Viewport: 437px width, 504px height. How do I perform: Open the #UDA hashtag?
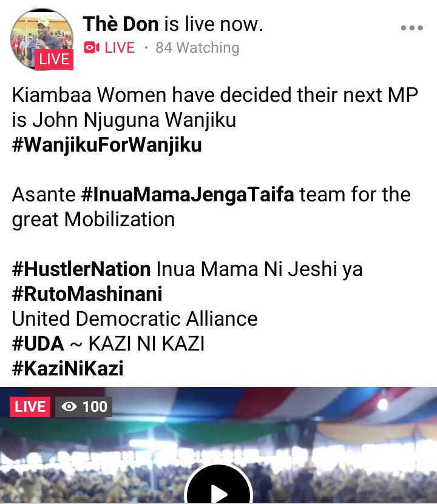click(38, 343)
